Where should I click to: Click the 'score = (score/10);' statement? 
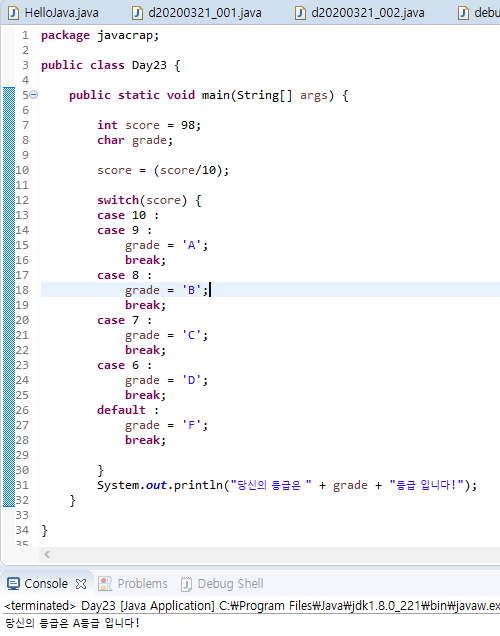point(163,170)
